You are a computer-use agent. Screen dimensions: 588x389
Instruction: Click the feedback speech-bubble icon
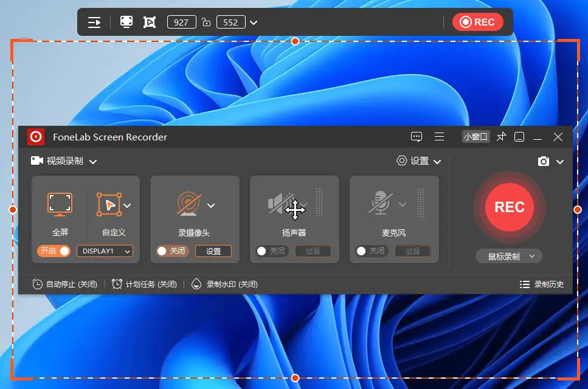tap(417, 137)
